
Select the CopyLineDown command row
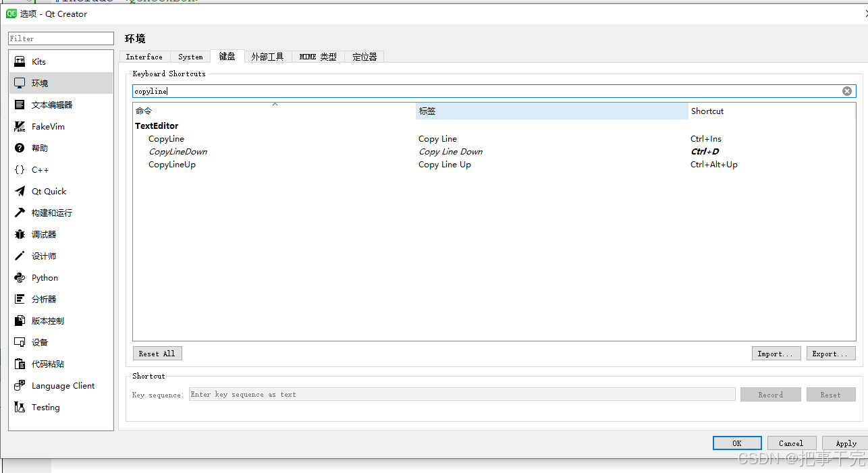tap(494, 152)
